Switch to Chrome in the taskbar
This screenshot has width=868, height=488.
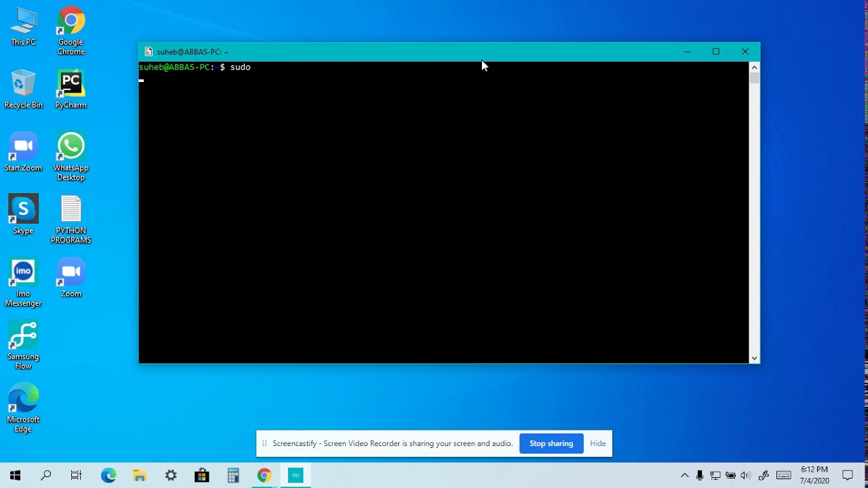(x=264, y=476)
